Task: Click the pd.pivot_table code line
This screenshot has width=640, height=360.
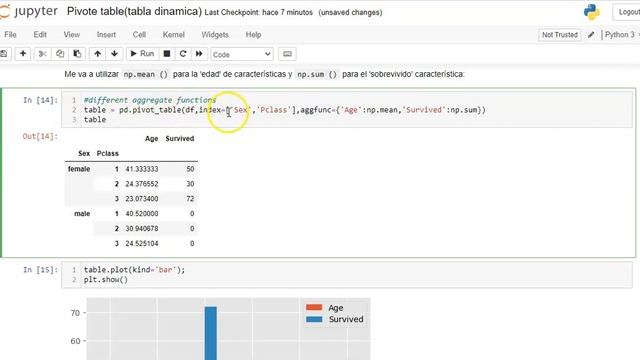Action: (x=285, y=110)
